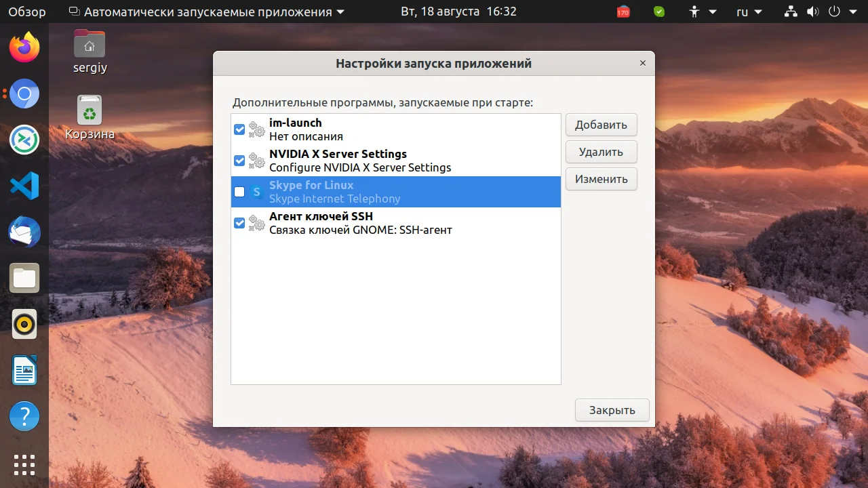The width and height of the screenshot is (868, 488).
Task: Close the dialog with the title bar X
Action: [642, 63]
